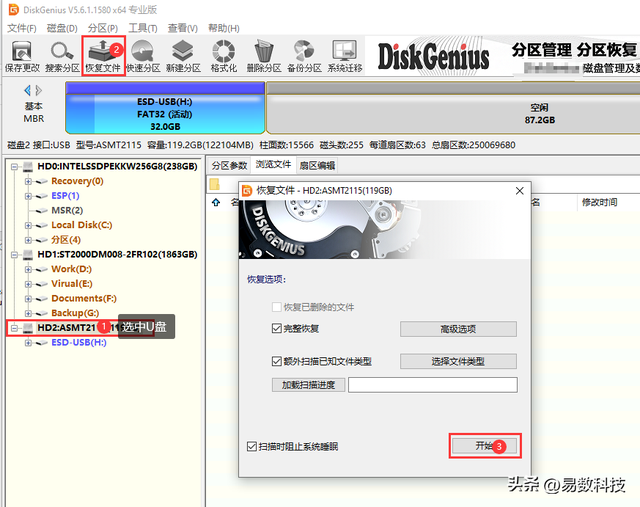
Task: Toggle 扫描时阻止系统睡眠 checkbox
Action: point(251,446)
